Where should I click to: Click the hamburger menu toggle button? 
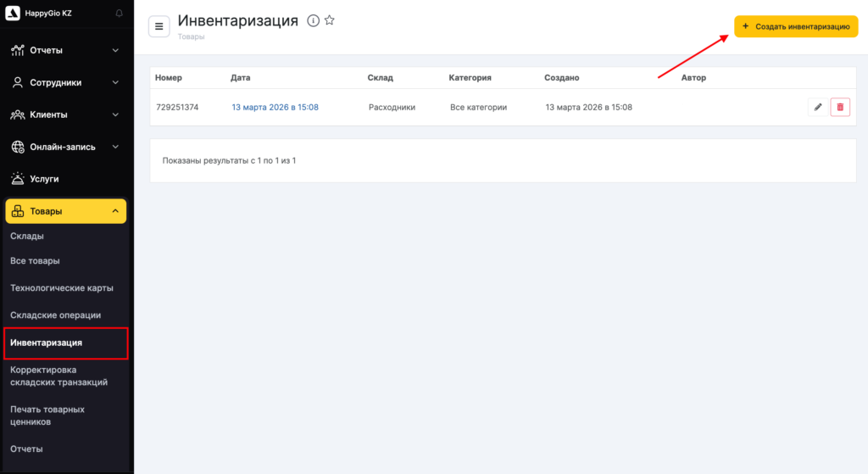(159, 26)
